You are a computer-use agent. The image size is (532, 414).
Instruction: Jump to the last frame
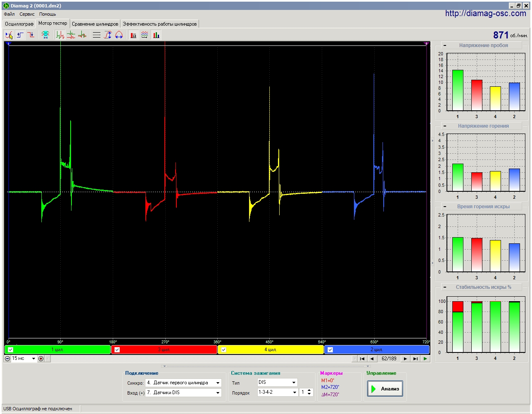point(416,359)
